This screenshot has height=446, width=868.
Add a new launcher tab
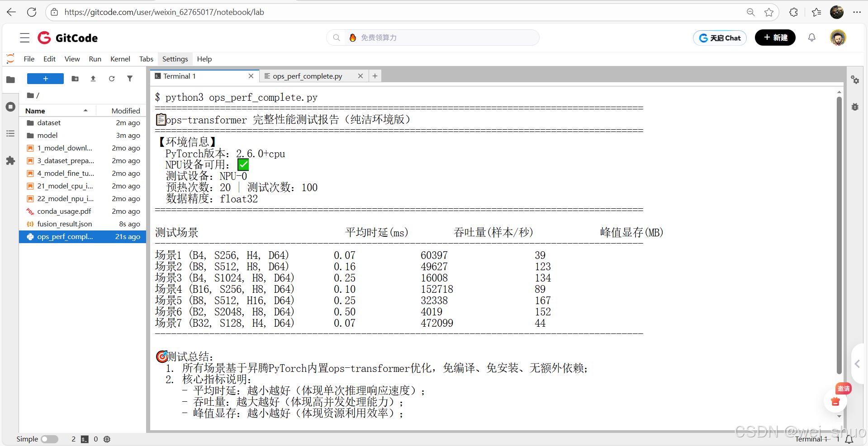click(x=375, y=76)
